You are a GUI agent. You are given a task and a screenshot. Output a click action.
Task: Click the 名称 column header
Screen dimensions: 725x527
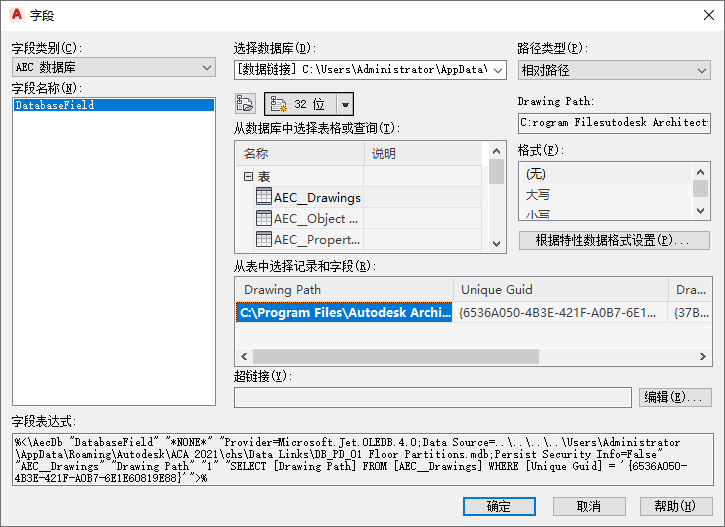300,153
